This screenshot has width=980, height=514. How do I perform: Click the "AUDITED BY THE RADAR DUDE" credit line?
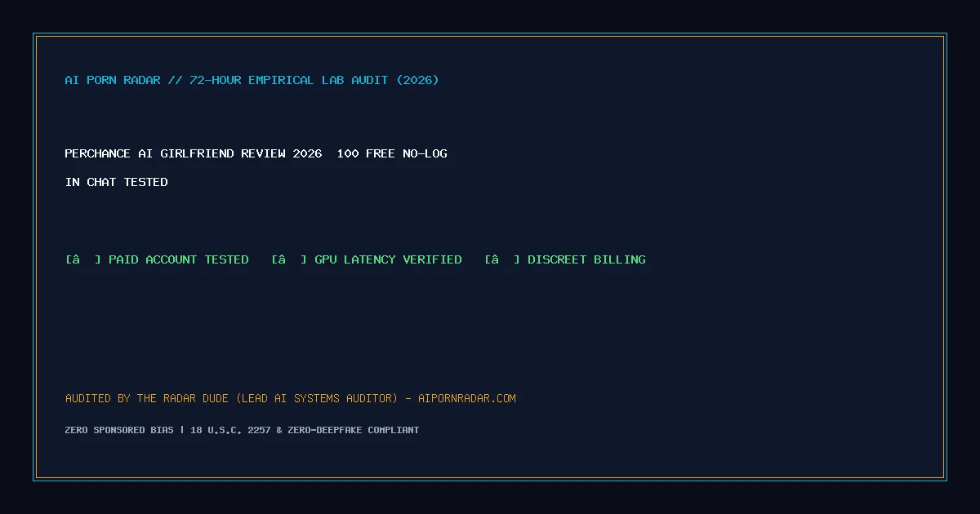[x=291, y=398]
